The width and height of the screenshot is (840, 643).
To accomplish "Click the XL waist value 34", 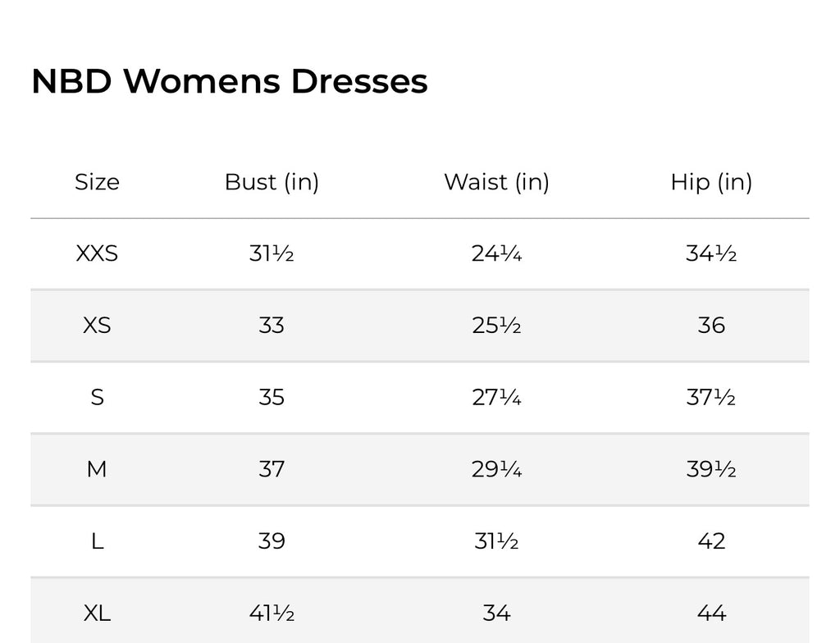I will pyautogui.click(x=496, y=613).
